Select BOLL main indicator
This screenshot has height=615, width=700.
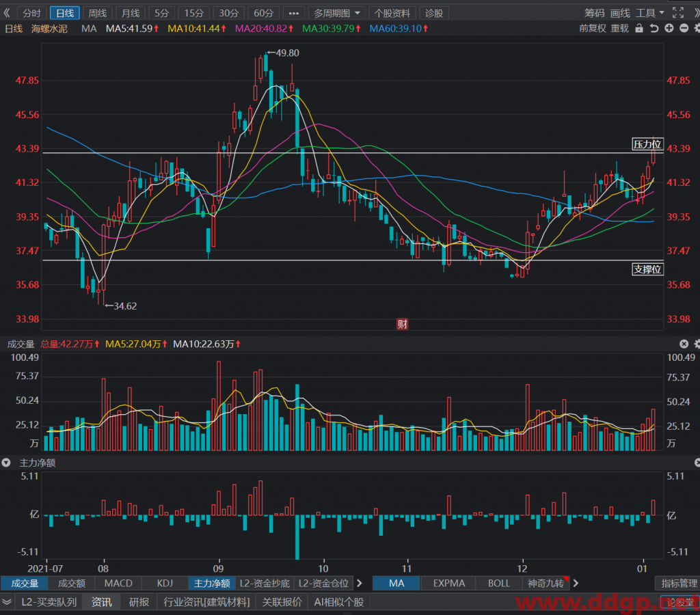click(498, 583)
